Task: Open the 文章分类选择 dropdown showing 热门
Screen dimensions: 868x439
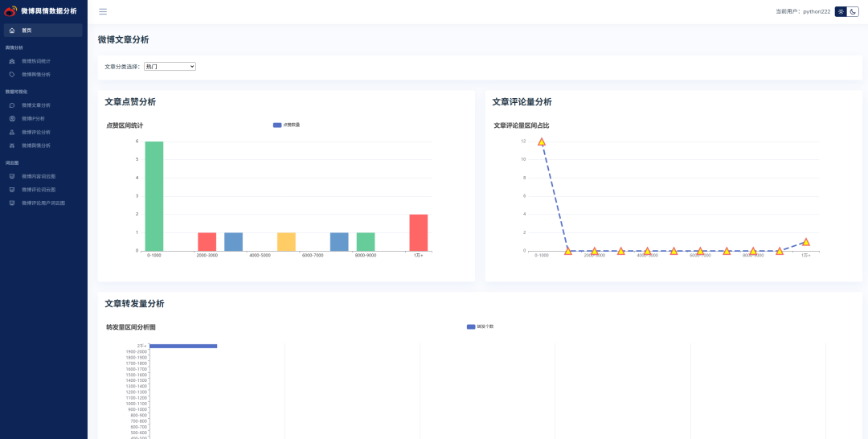Action: (170, 67)
